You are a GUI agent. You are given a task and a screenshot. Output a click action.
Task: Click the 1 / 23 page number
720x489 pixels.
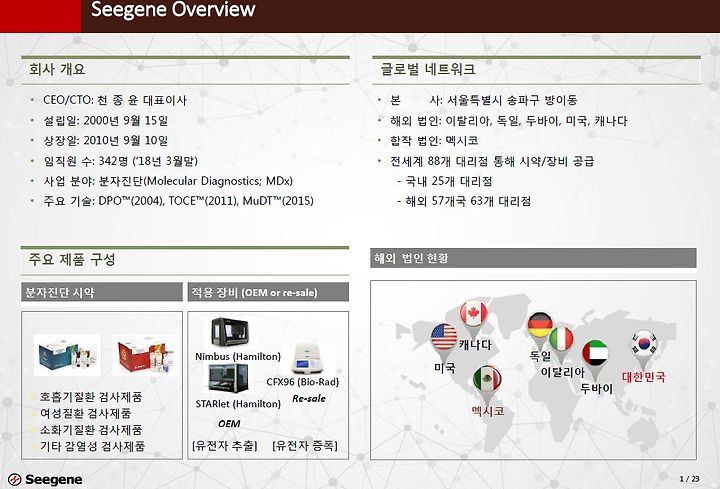pyautogui.click(x=689, y=479)
